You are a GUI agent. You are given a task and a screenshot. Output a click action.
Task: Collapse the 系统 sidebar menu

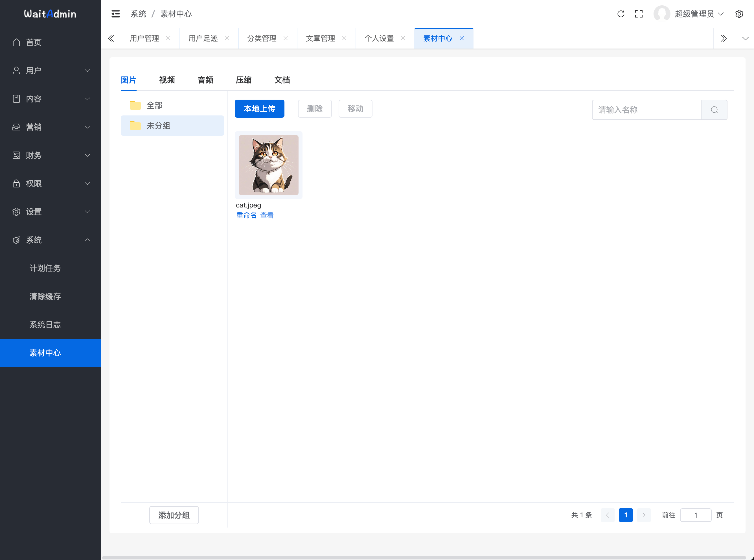coord(51,240)
